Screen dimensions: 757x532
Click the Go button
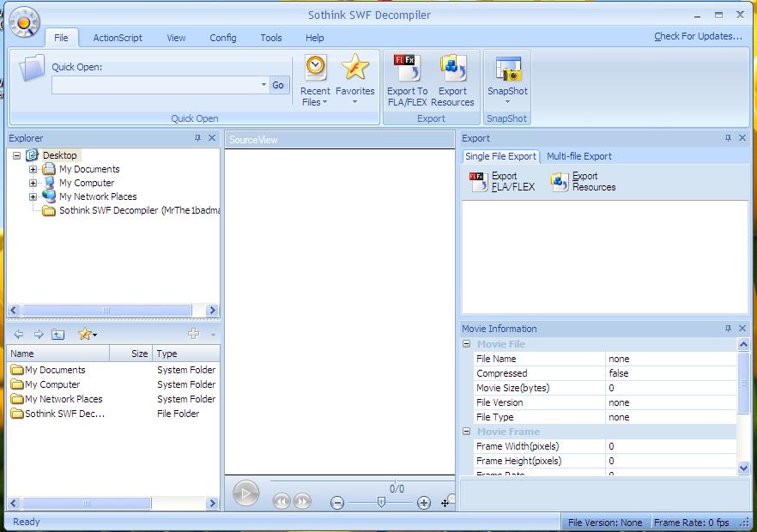(x=278, y=85)
